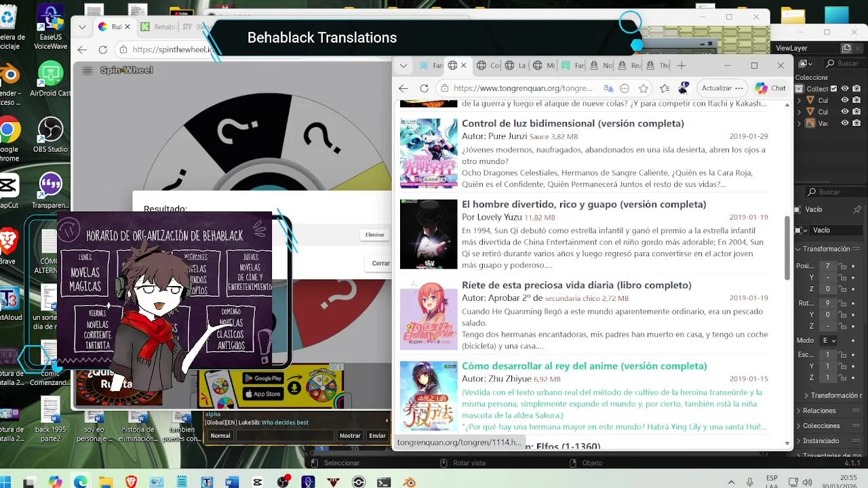Expand the first Cul outliner item
868x488 pixels.
click(799, 100)
